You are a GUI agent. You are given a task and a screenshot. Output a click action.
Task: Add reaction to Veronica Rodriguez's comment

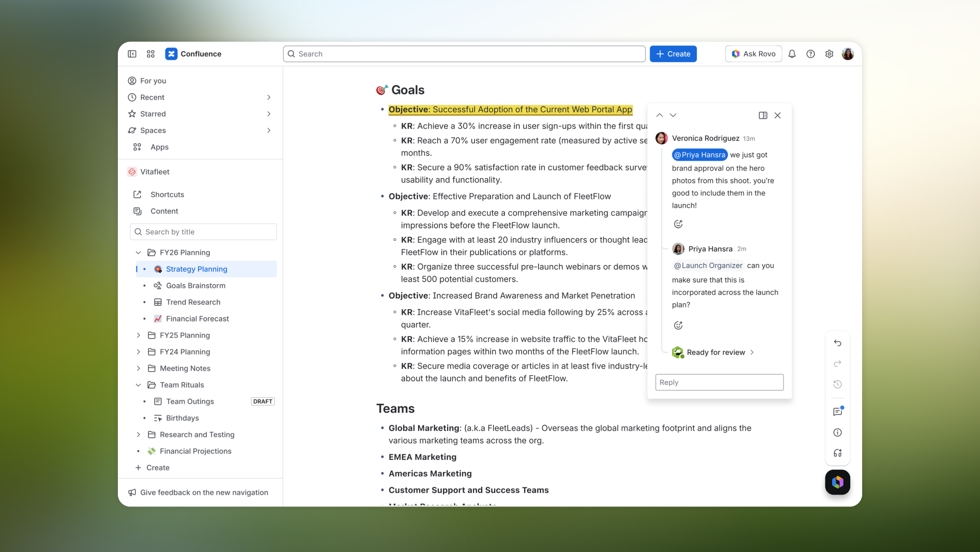click(678, 224)
